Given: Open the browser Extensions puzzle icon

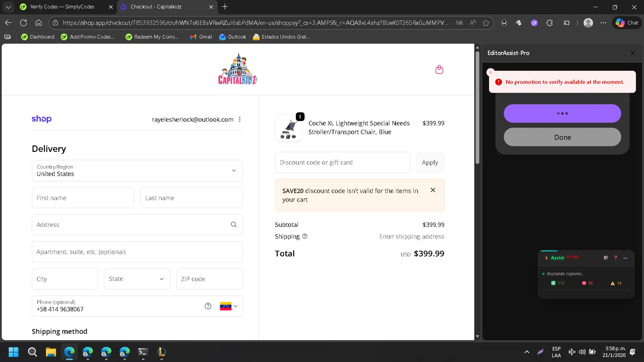Looking at the screenshot, I should [550, 23].
